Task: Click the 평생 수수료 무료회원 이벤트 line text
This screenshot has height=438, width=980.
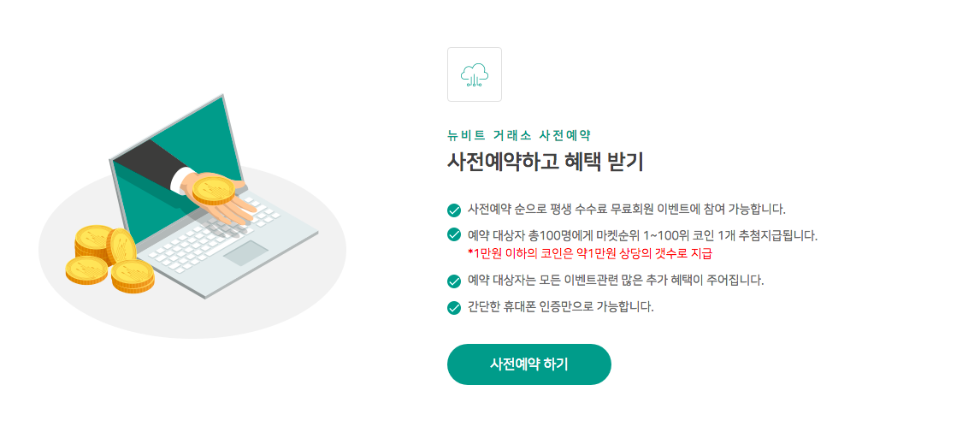Action: pos(626,209)
